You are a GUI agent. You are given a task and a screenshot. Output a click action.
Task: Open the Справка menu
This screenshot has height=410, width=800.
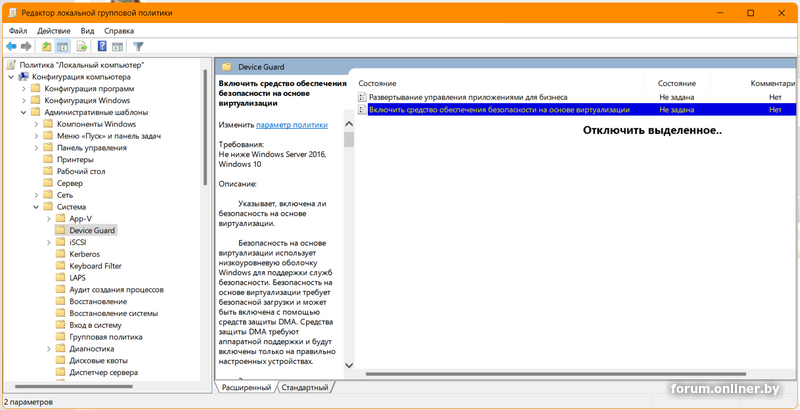tap(119, 31)
